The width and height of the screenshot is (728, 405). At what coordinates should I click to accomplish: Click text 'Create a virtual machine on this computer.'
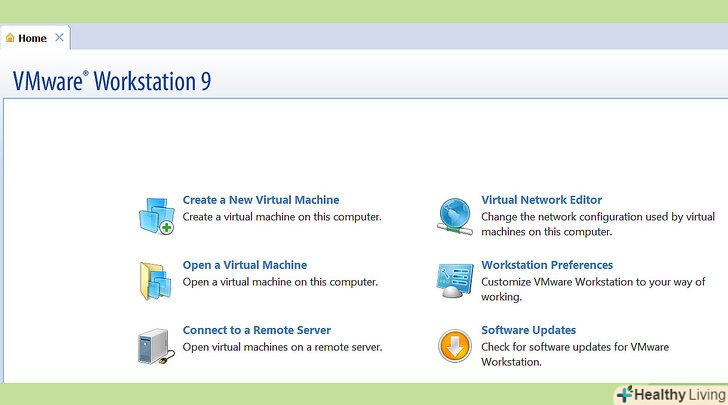(x=282, y=217)
